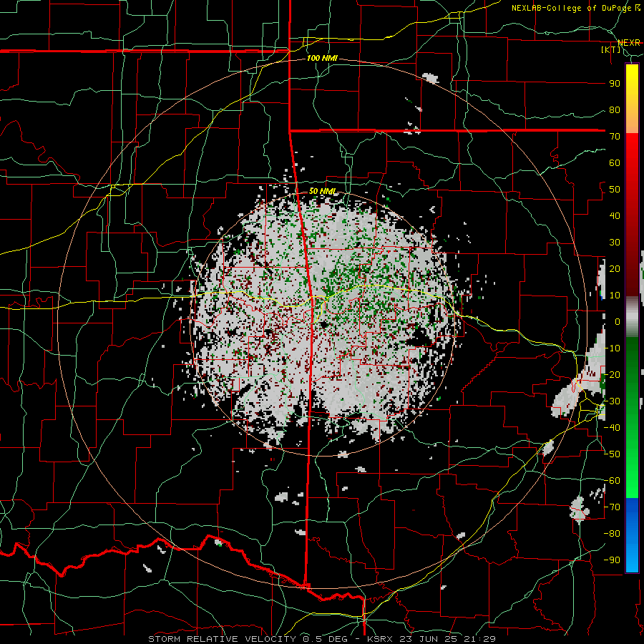Click the Storm Relative Velocity caption at the bottom
The image size is (644, 644).
pyautogui.click(x=322, y=639)
